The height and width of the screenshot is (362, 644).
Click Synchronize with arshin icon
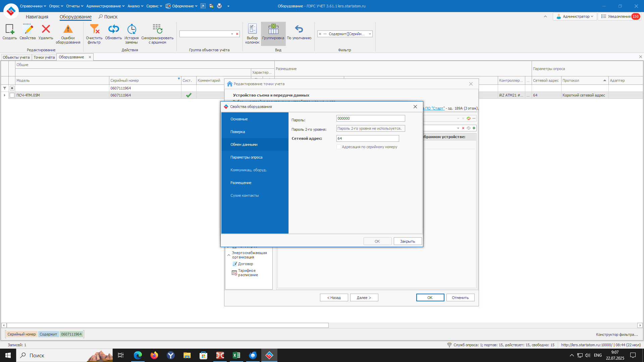click(x=157, y=30)
